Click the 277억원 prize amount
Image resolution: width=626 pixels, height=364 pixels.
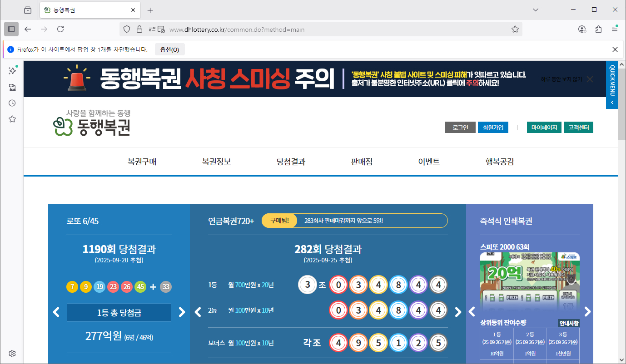pyautogui.click(x=104, y=336)
